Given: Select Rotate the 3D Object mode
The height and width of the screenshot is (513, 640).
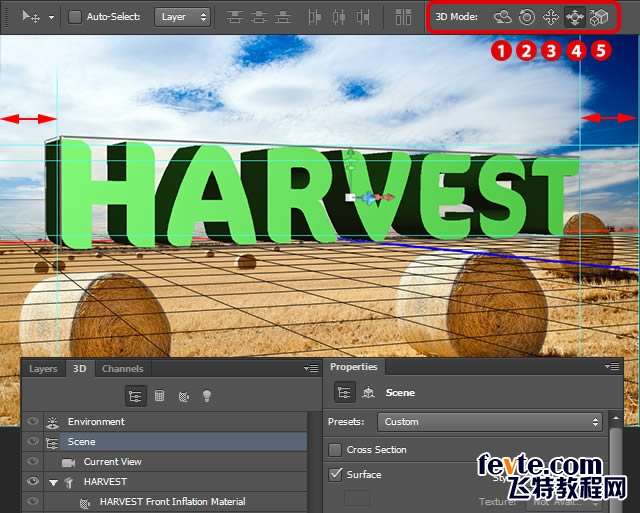Looking at the screenshot, I should click(x=502, y=17).
